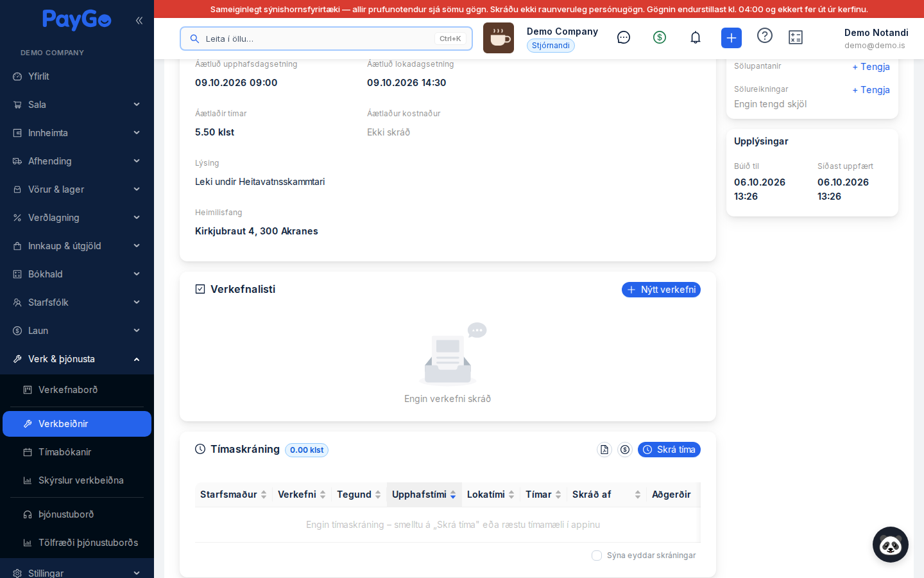Screen dimensions: 924x578
Task: Click the search magnifier icon
Action: click(x=195, y=39)
